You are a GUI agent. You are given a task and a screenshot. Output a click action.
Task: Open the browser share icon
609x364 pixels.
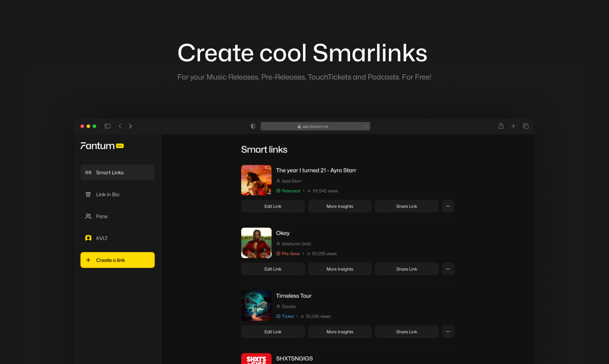[501, 126]
